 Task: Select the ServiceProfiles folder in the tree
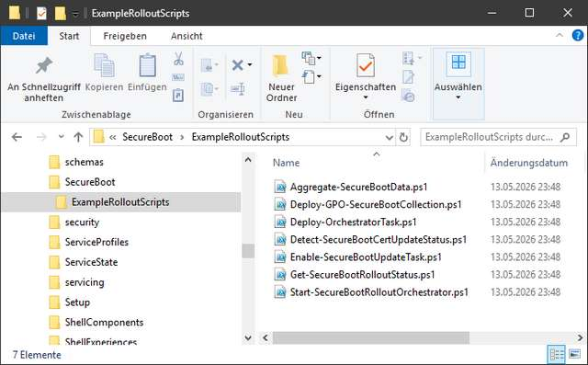tap(96, 242)
